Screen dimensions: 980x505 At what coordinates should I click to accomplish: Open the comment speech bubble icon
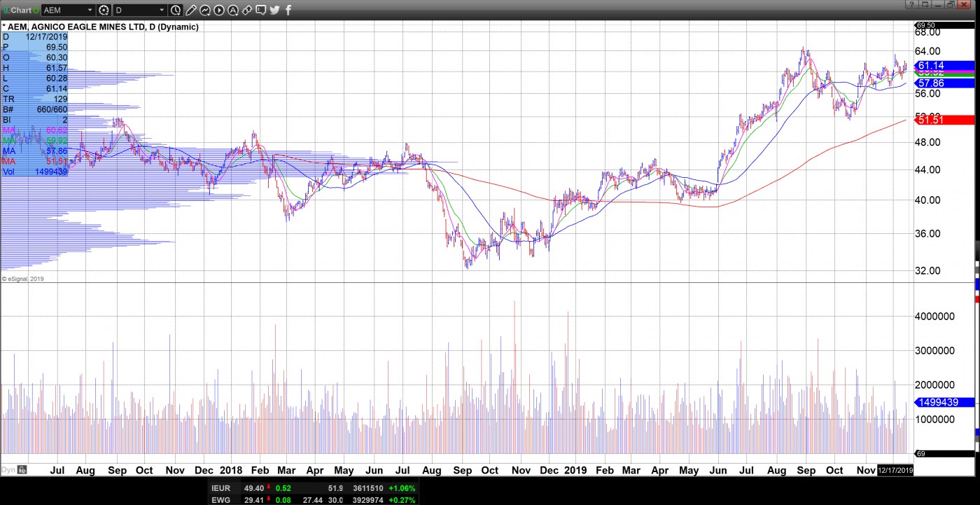(260, 10)
